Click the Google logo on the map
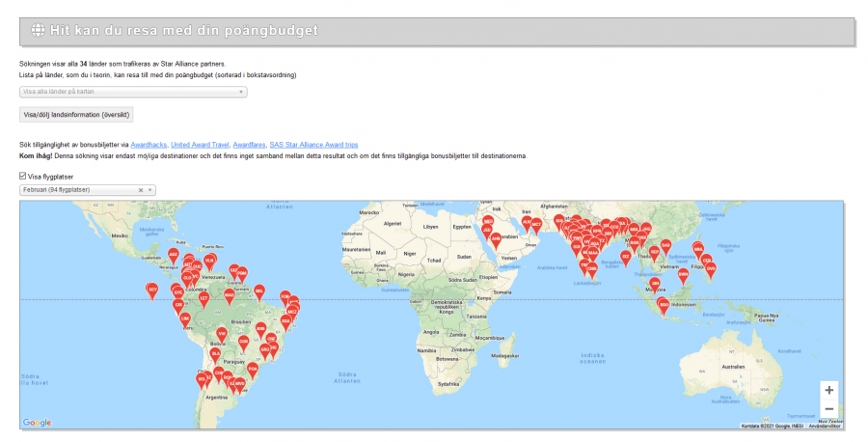The height and width of the screenshot is (442, 868). tap(37, 423)
